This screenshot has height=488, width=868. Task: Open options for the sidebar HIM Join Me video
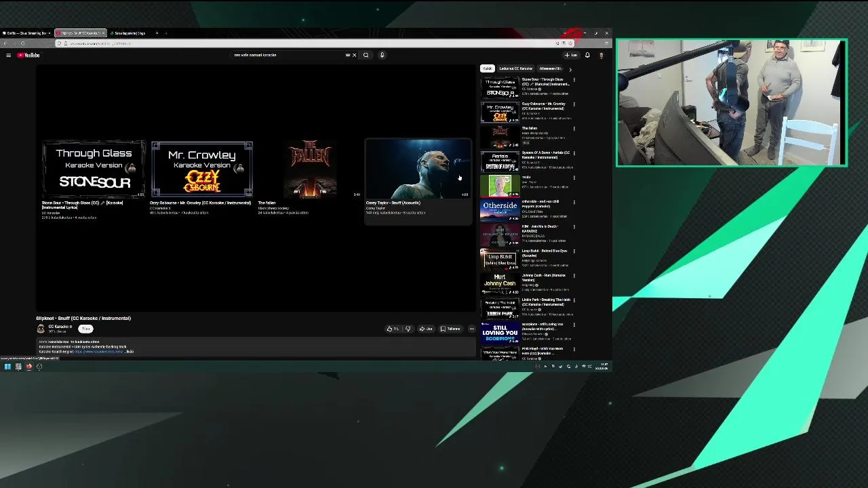574,226
